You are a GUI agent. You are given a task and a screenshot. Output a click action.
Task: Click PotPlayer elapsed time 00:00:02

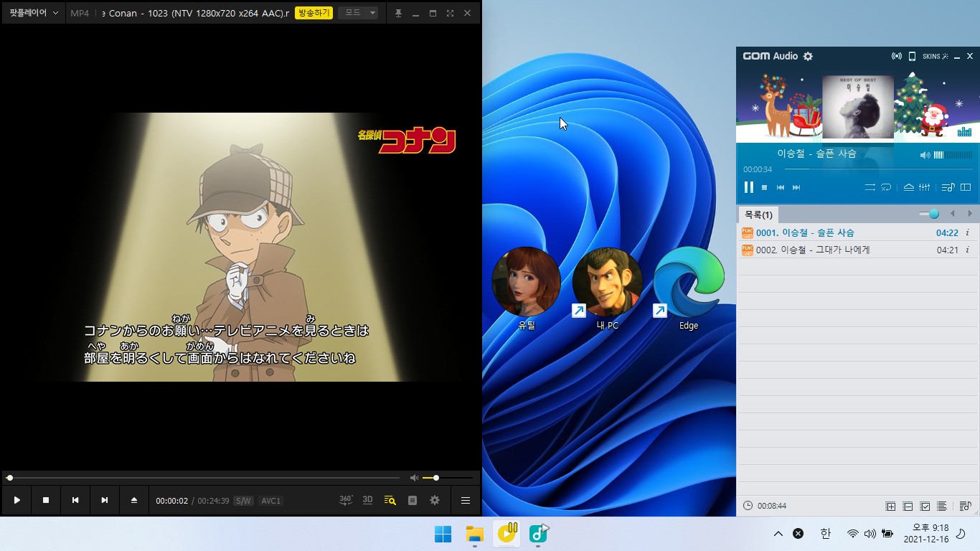[172, 501]
